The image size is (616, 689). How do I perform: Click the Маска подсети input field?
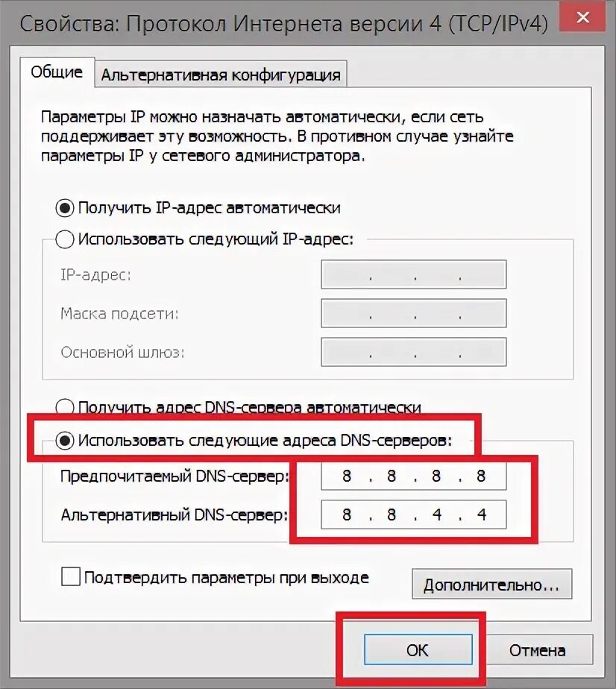pyautogui.click(x=413, y=313)
